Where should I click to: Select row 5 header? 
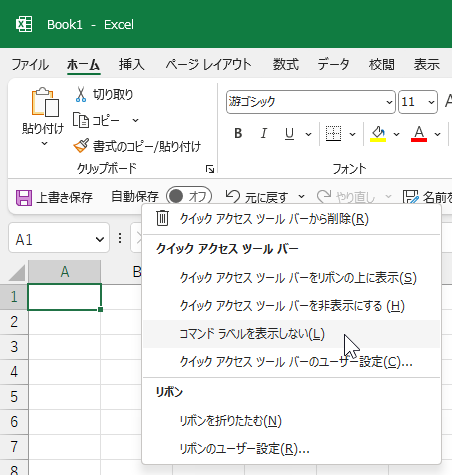point(14,397)
